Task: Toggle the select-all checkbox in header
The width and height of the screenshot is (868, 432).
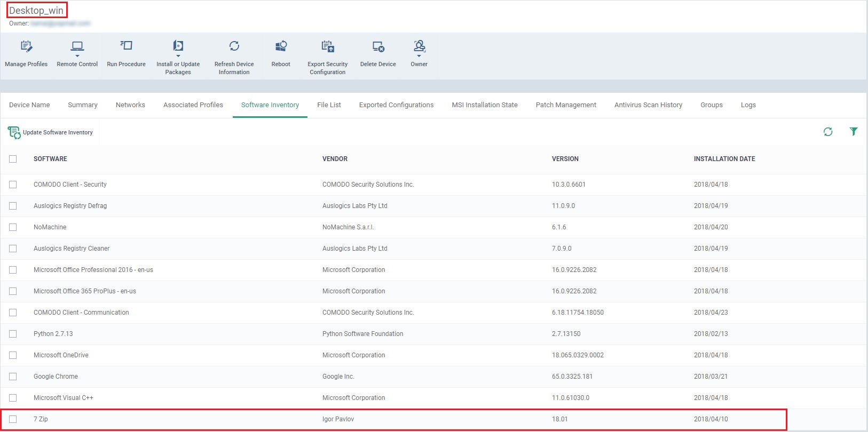Action: 13,159
